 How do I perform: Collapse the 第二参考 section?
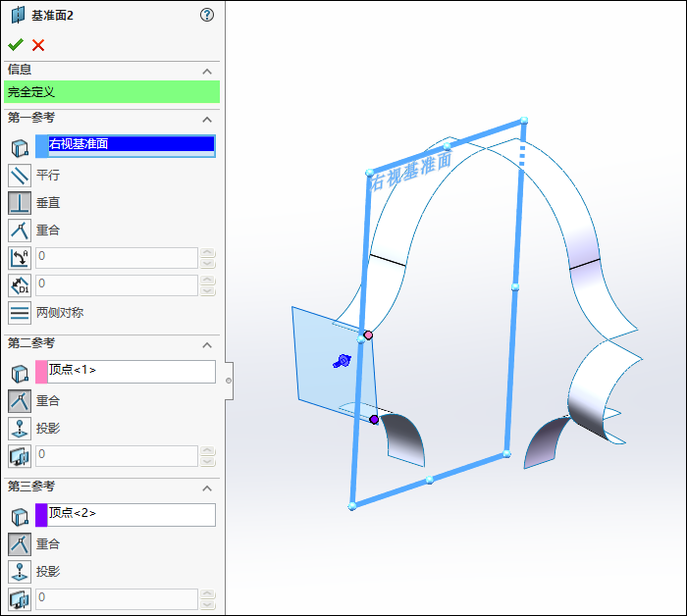pos(207,345)
